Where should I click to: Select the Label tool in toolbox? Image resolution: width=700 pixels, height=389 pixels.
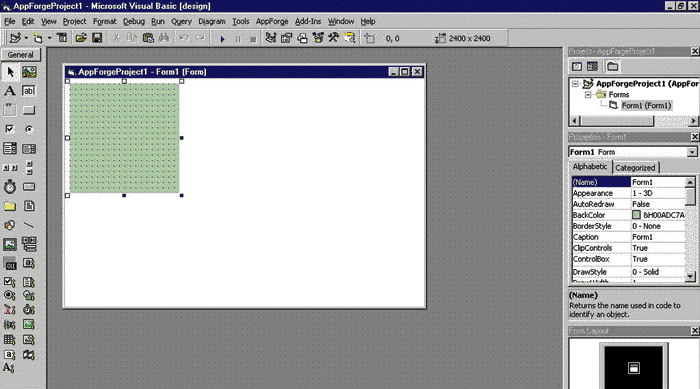pyautogui.click(x=9, y=91)
